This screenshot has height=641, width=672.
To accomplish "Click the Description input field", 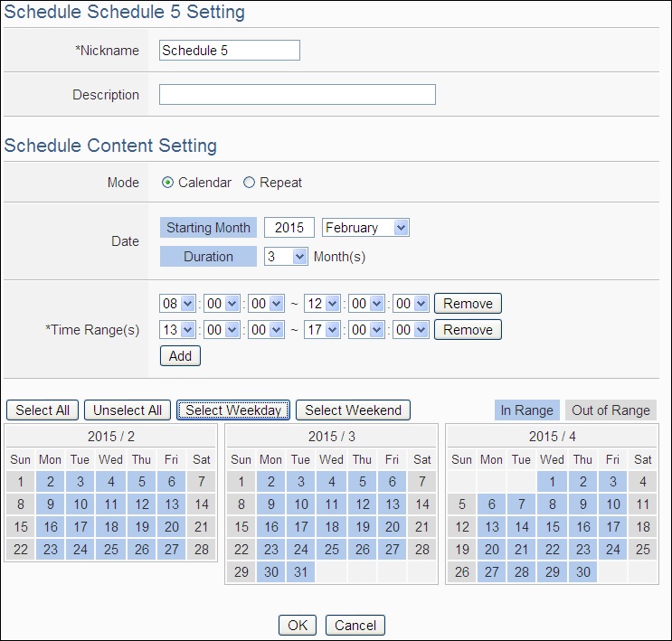I will tap(297, 95).
